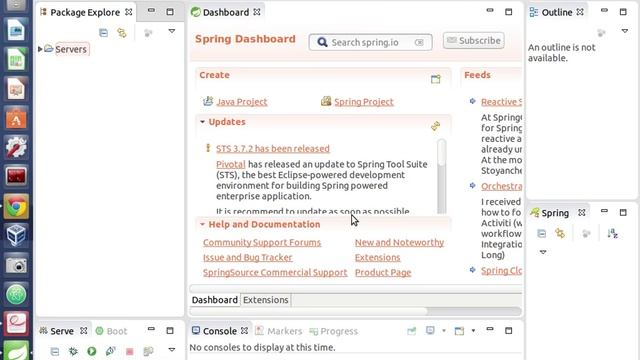The image size is (640, 360).
Task: Open the Reactive feed link
Action: tap(501, 102)
